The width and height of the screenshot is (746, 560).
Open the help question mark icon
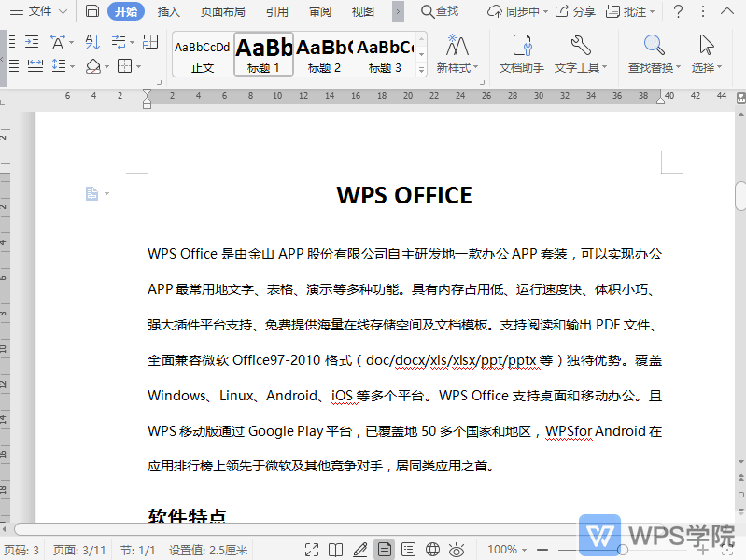pos(678,11)
